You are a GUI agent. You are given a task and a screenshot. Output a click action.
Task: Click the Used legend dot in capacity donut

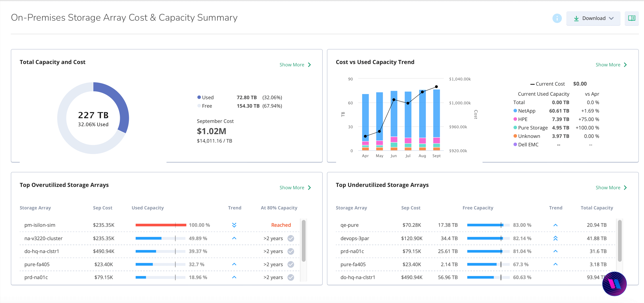[199, 97]
